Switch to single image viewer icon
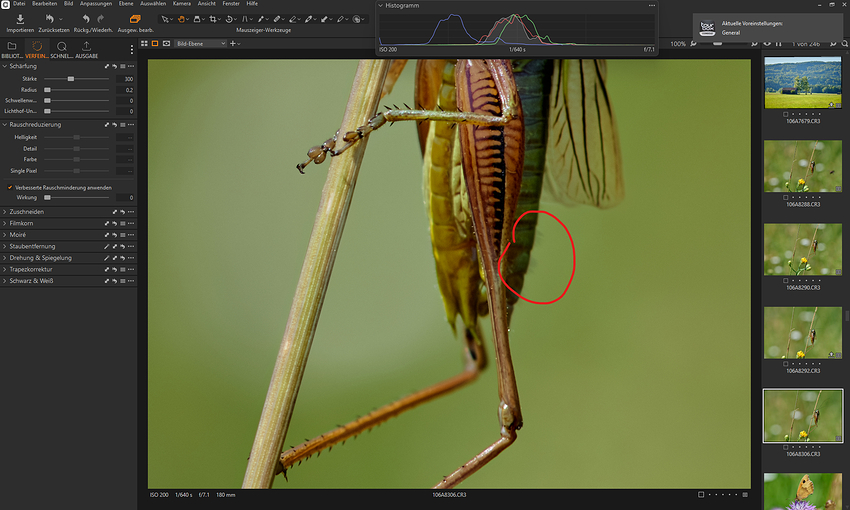The image size is (850, 510). 155,43
